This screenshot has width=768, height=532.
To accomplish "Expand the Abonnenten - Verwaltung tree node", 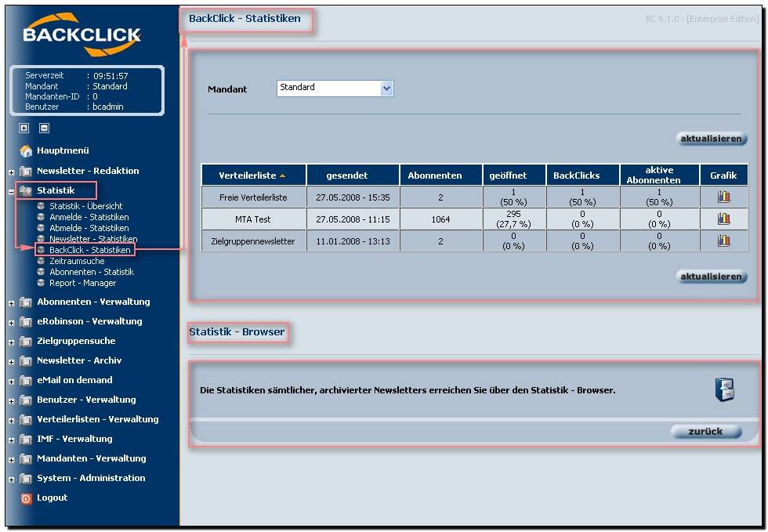I will coord(11,303).
